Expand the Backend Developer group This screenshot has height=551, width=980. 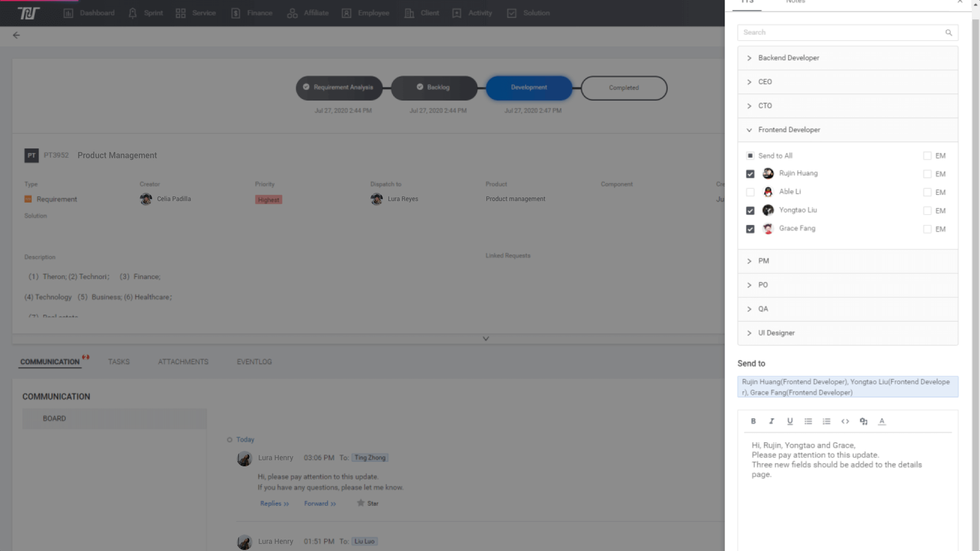(789, 58)
